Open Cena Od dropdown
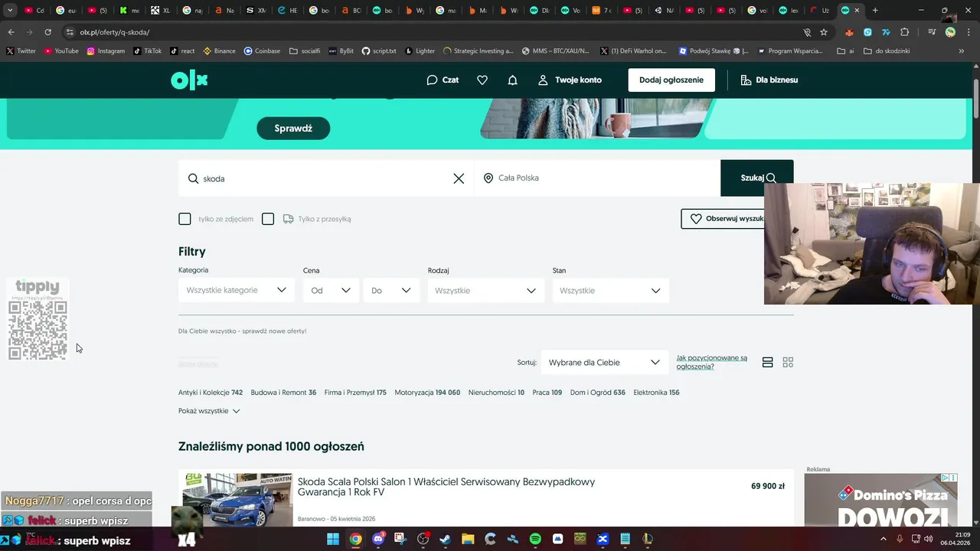Screen dimensions: 980x551 [331, 290]
